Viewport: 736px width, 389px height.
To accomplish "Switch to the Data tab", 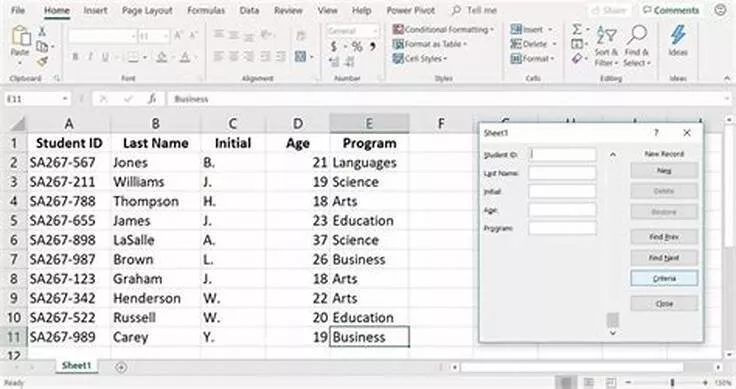I will pyautogui.click(x=249, y=10).
